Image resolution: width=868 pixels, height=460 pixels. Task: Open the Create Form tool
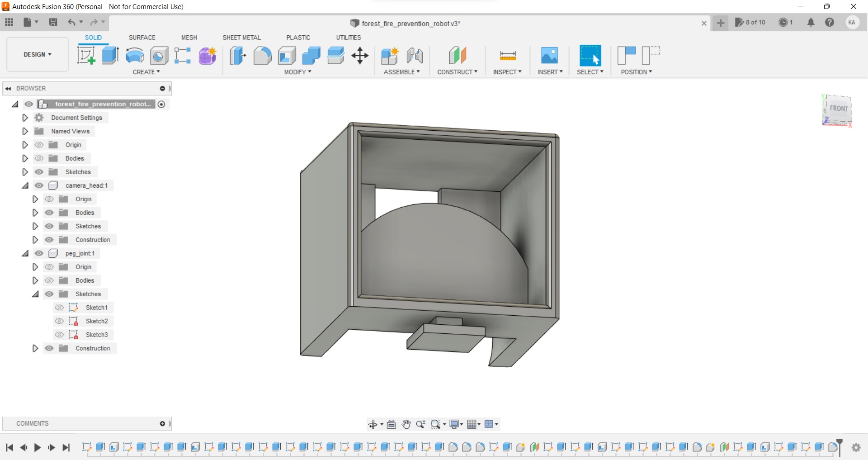point(208,56)
